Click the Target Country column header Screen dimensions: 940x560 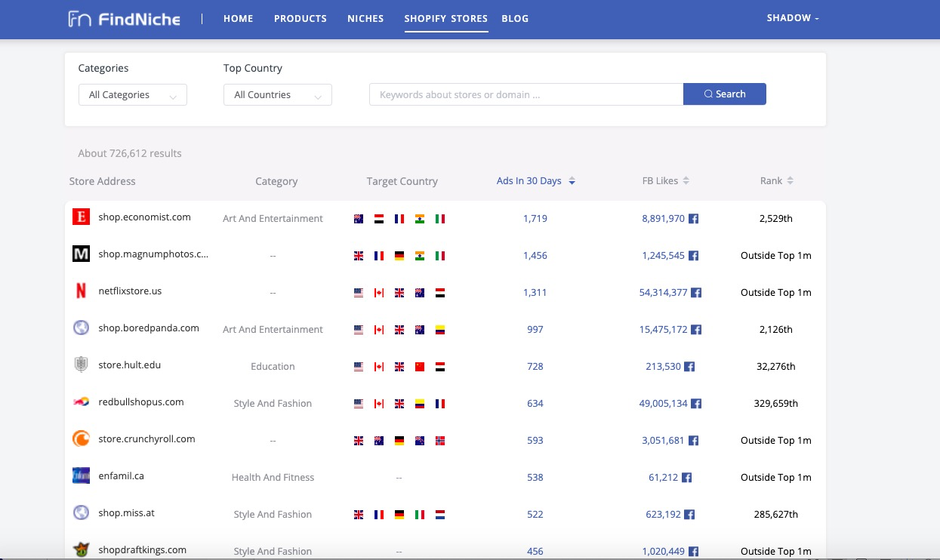tap(402, 182)
